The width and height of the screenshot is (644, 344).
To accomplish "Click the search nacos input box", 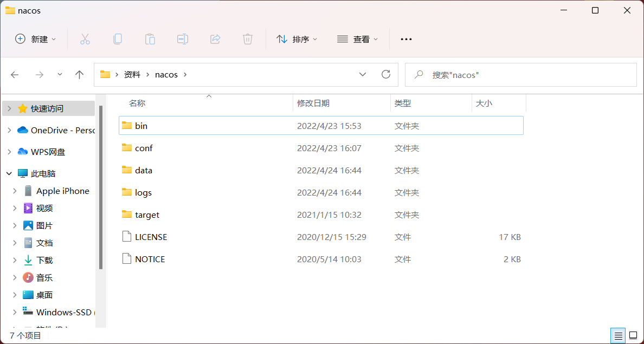I will pyautogui.click(x=521, y=75).
